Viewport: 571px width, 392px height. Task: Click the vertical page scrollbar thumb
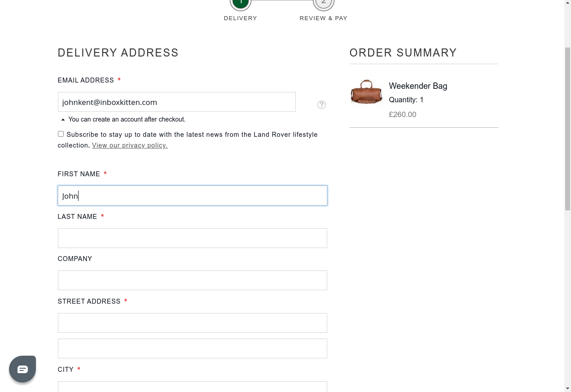pos(567,128)
